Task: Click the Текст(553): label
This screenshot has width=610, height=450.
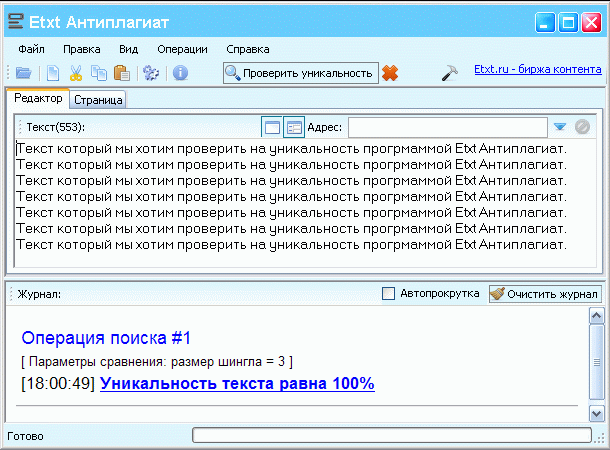Action: coord(56,127)
